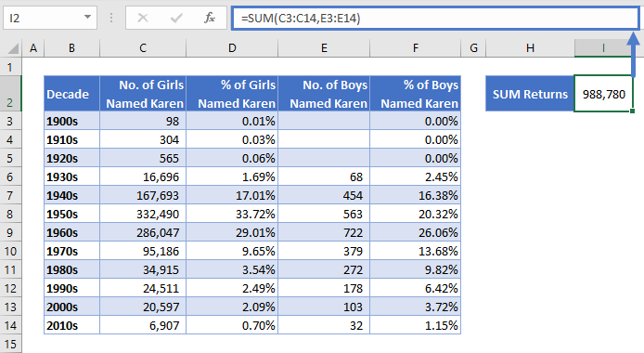The image size is (644, 353).
Task: Select the boys count cell 68
Action: 324,177
